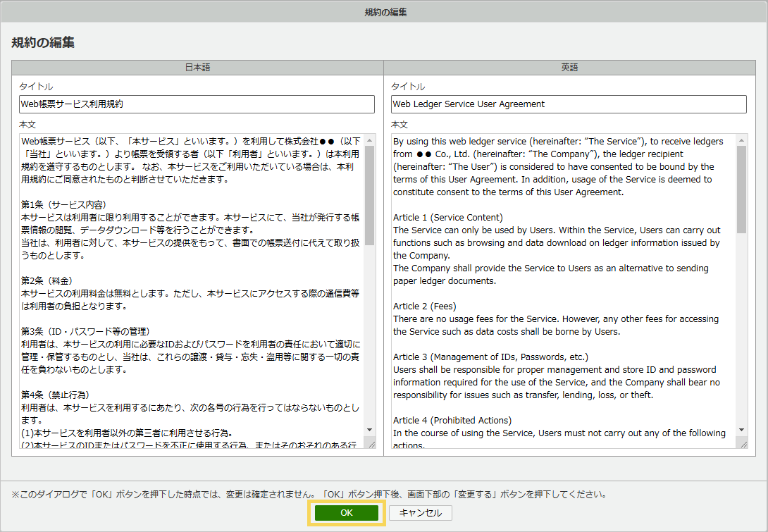
Task: Click the down arrow of English body scrollbar
Action: click(741, 430)
